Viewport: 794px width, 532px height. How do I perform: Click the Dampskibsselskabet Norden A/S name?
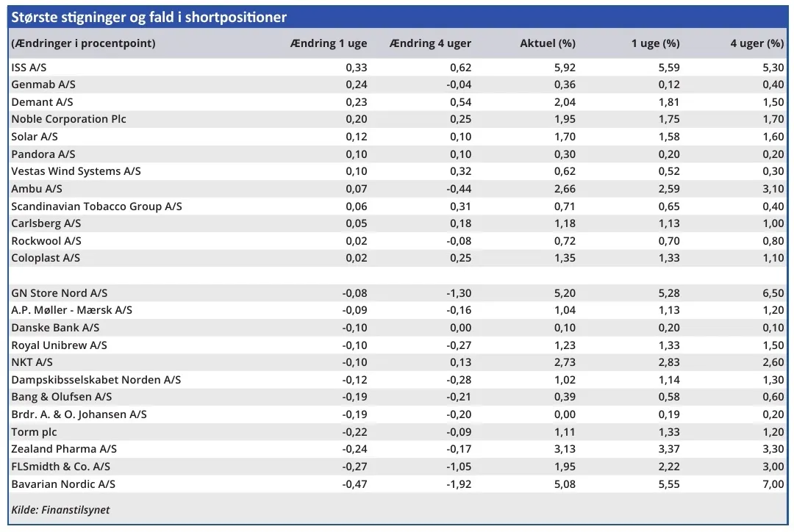[x=96, y=380]
